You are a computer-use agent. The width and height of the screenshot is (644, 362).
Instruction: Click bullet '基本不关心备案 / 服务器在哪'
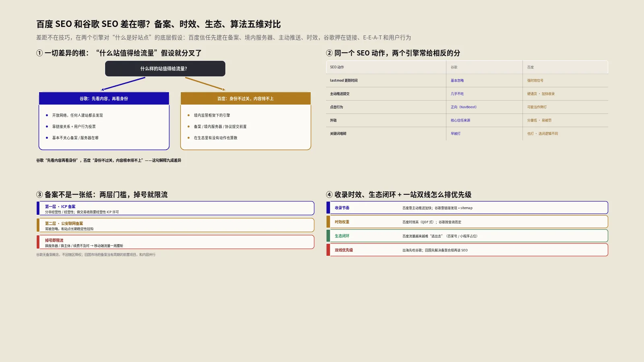click(x=75, y=138)
